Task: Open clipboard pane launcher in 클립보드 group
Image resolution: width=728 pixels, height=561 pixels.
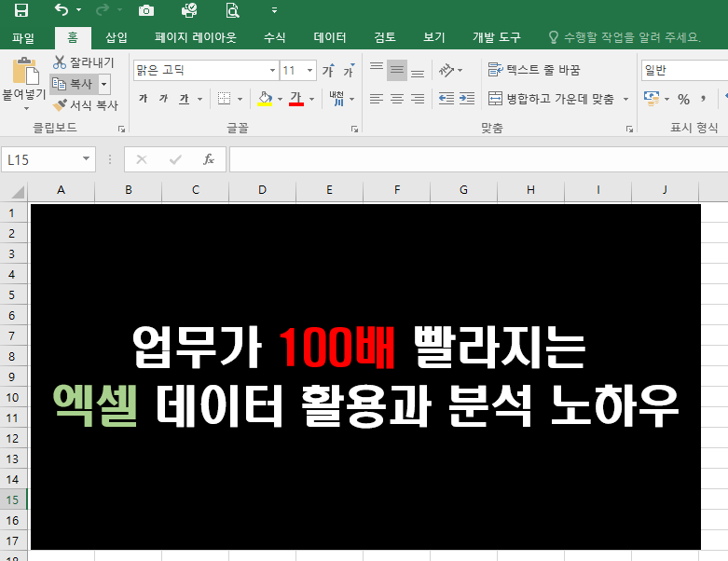Action: click(121, 129)
